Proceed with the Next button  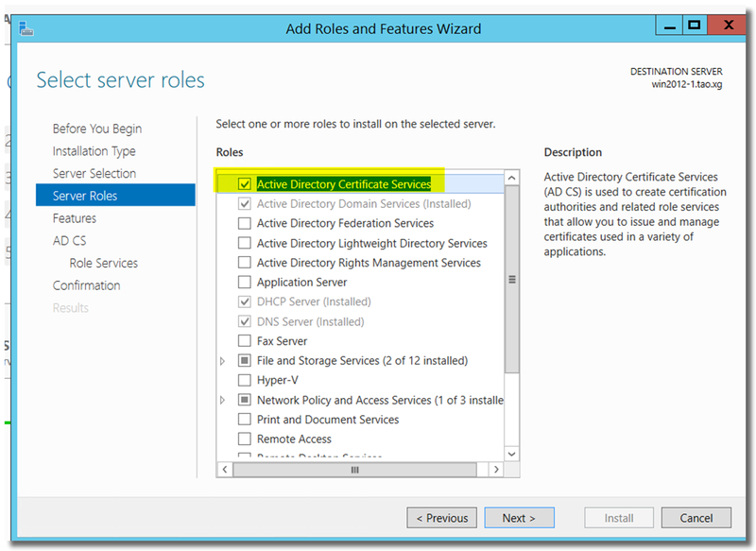coord(519,518)
